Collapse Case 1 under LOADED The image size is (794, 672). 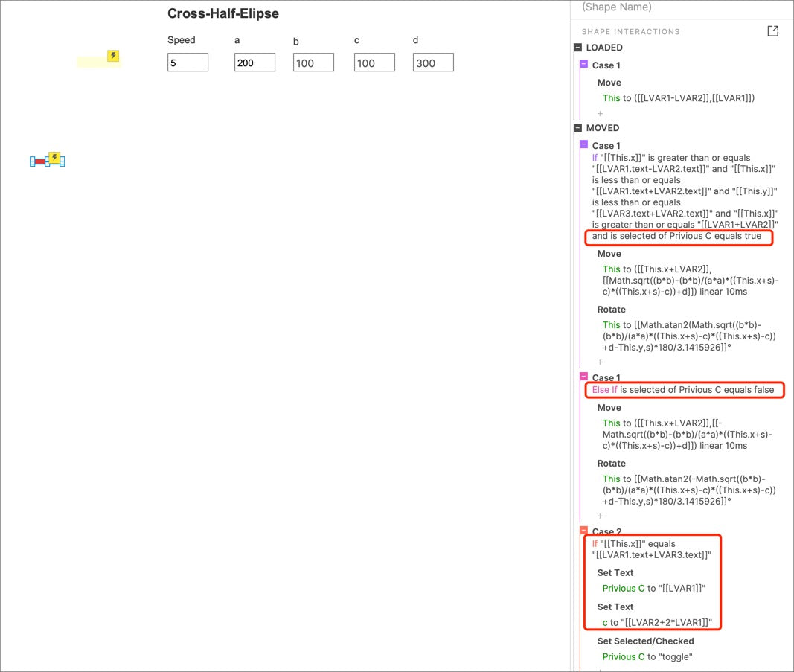click(584, 65)
